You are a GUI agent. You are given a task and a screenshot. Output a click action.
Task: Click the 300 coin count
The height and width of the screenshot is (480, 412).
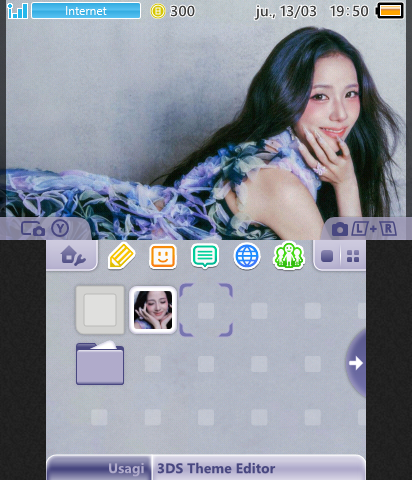[182, 11]
